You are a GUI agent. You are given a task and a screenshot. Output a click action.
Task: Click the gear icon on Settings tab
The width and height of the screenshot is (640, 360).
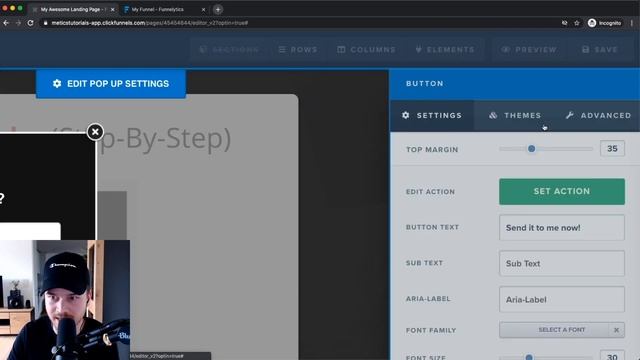[x=405, y=115]
